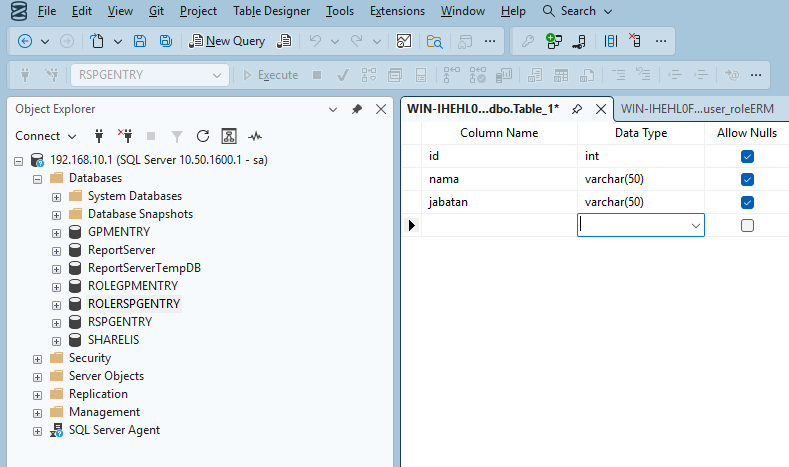Click the Relationships icon with green plus
Screen dimensions: 789x467
coord(554,41)
